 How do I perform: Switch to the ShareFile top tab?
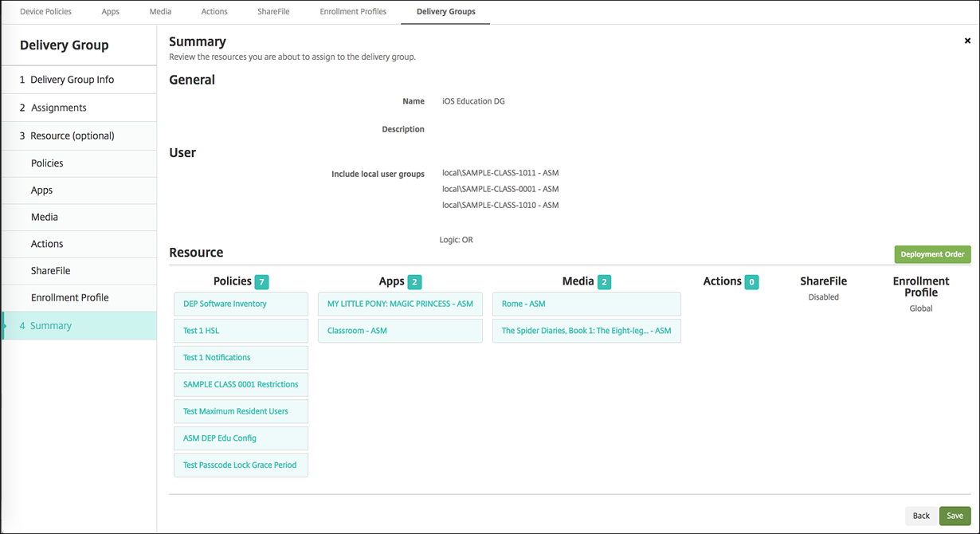(273, 12)
